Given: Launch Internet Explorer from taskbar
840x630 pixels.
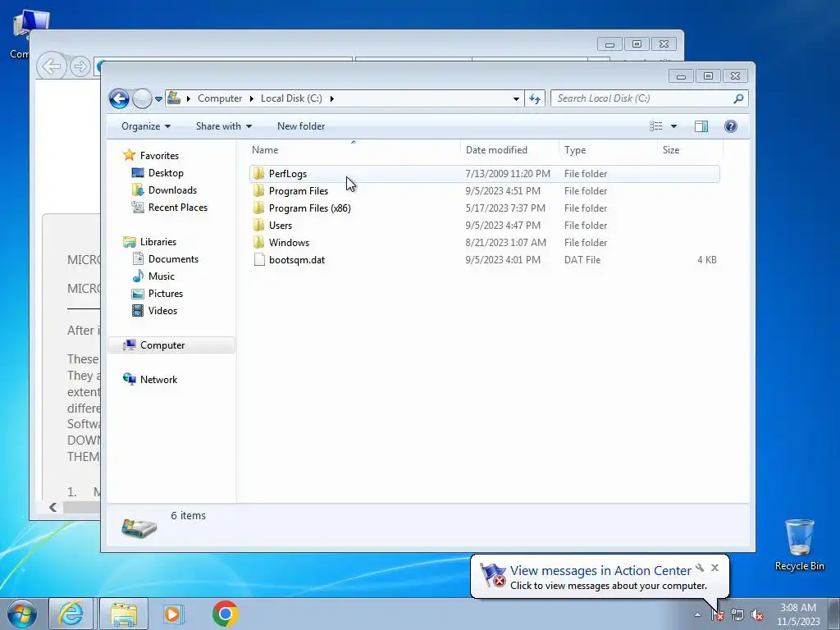Looking at the screenshot, I should (x=71, y=614).
